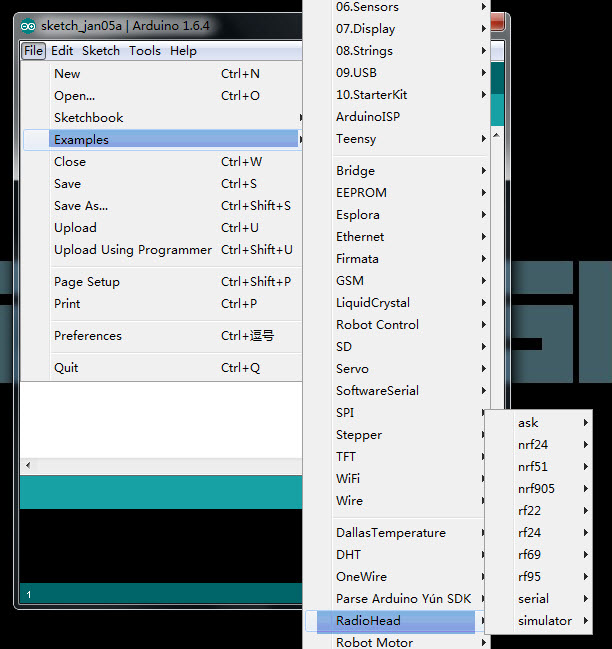Choose Save As... from File menu
The height and width of the screenshot is (649, 612).
pyautogui.click(x=161, y=206)
